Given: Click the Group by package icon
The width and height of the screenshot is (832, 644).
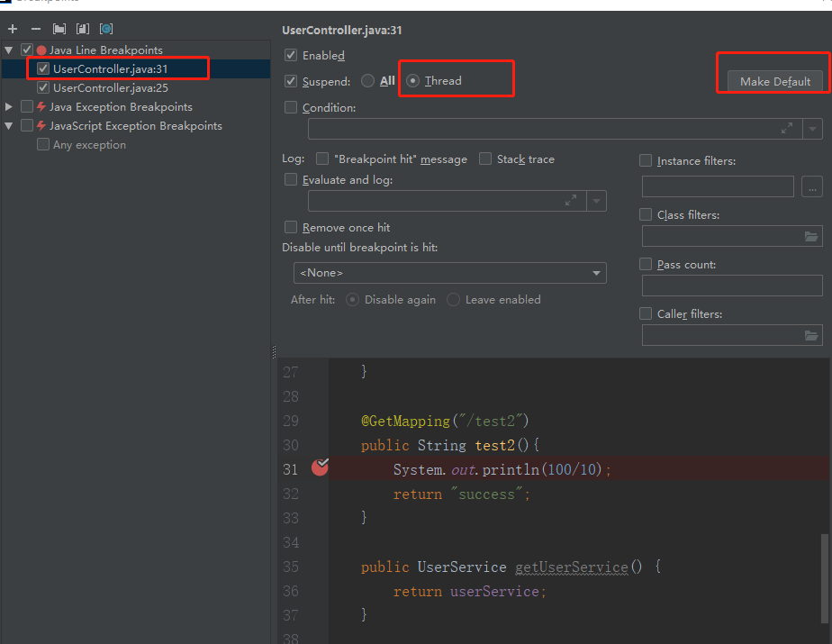Looking at the screenshot, I should tap(59, 30).
